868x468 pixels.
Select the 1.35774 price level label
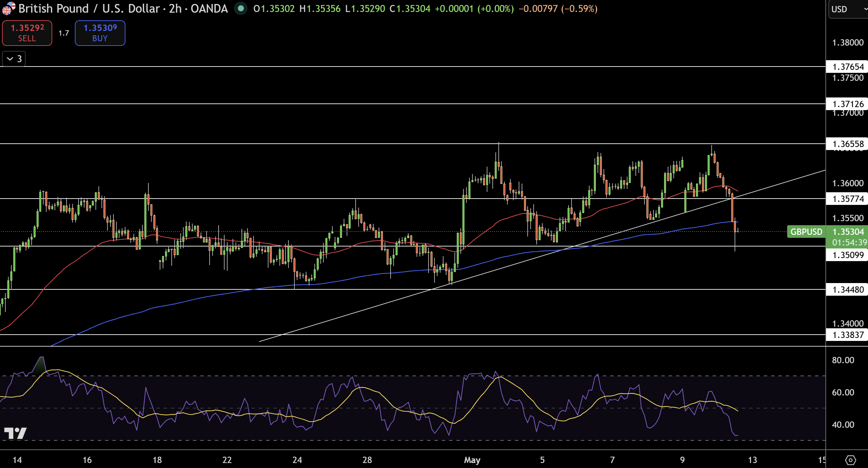[847, 199]
